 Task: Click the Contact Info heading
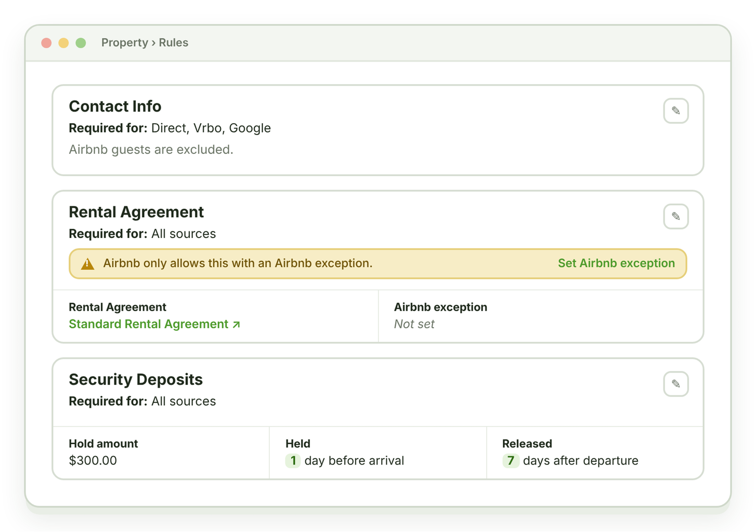tap(115, 106)
